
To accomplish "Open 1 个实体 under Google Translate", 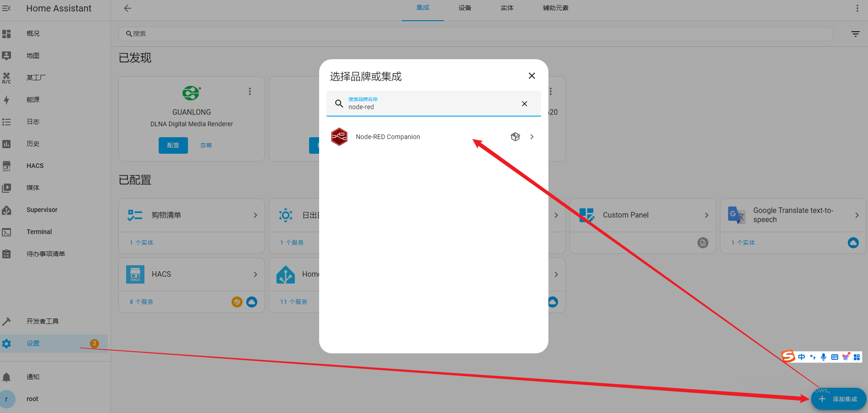I will point(743,243).
